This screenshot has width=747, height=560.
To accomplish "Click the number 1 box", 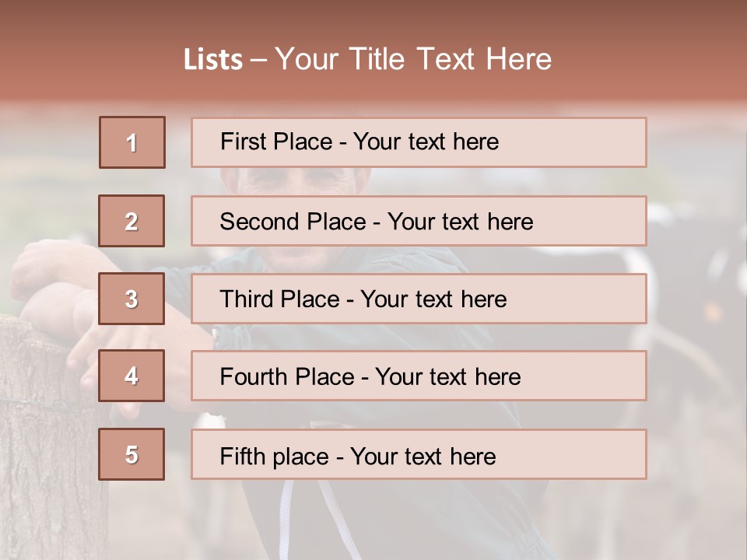I will pos(132,142).
